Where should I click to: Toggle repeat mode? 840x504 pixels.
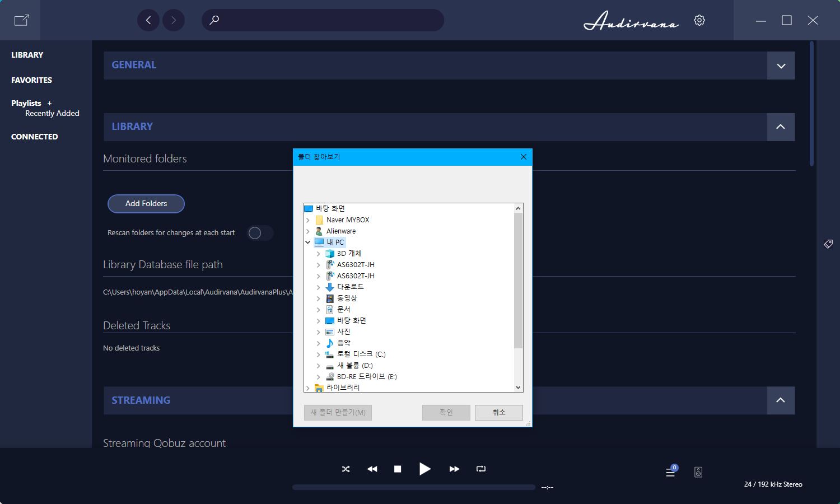pyautogui.click(x=481, y=469)
